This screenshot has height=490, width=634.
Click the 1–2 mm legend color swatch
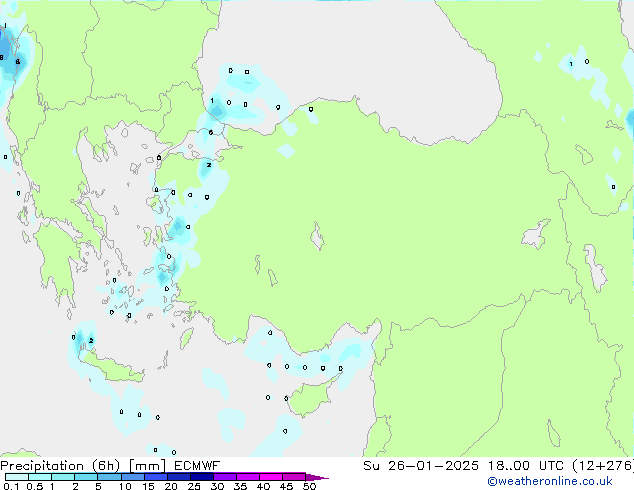[63, 477]
